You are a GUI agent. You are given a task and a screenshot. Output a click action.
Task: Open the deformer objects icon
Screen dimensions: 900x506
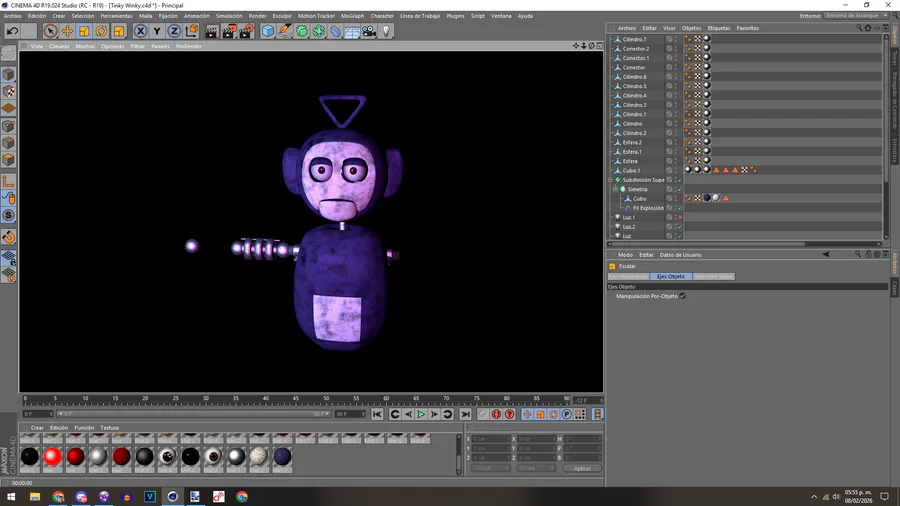pos(336,31)
